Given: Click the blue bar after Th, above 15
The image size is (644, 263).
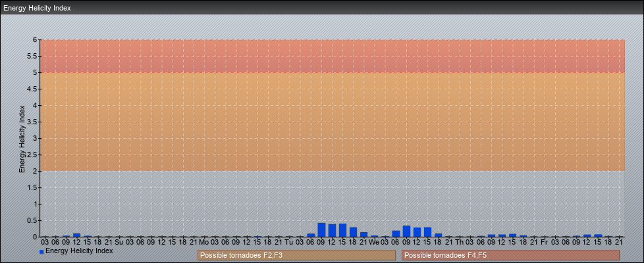Looking at the screenshot, I should [513, 235].
